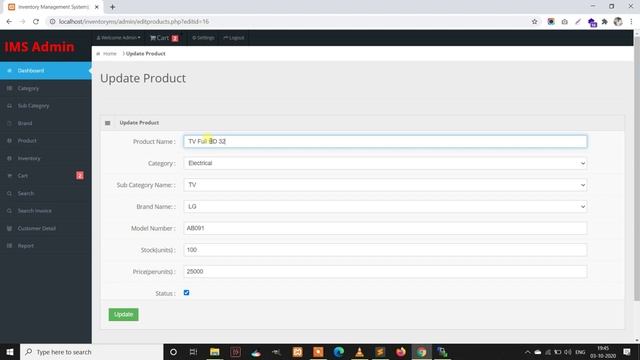Click the Update Product panel header icon
640x360 pixels.
[x=108, y=123]
